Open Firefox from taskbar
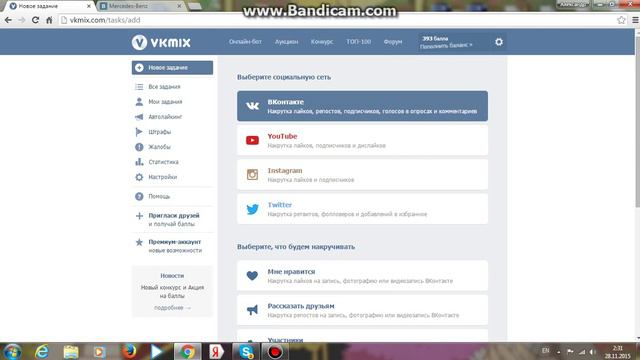The width and height of the screenshot is (640, 360). [129, 351]
